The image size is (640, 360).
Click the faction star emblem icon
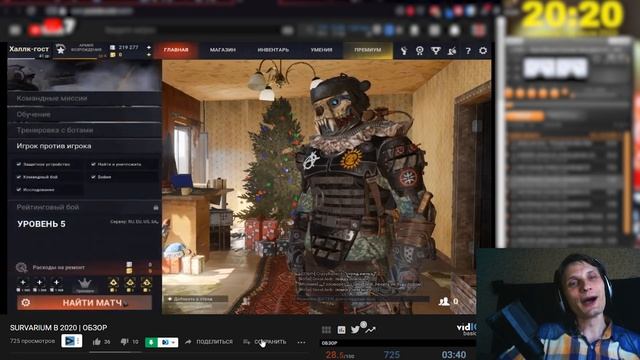coord(60,50)
